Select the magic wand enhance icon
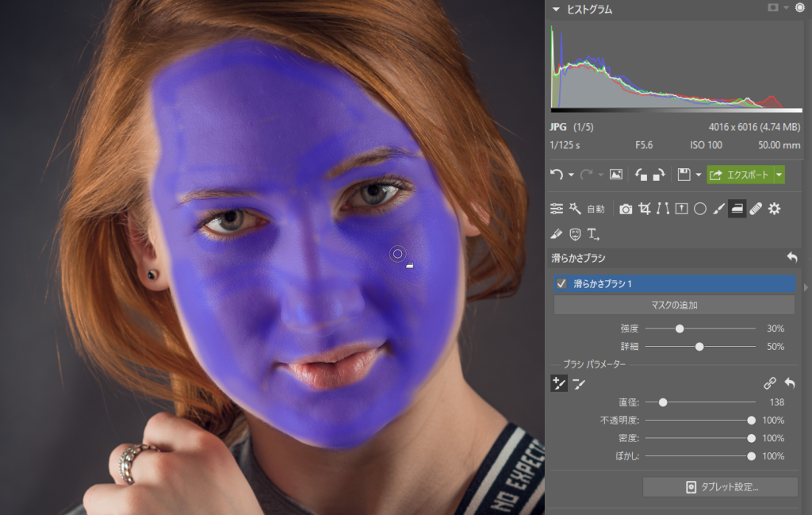Image resolution: width=812 pixels, height=515 pixels. (x=575, y=209)
